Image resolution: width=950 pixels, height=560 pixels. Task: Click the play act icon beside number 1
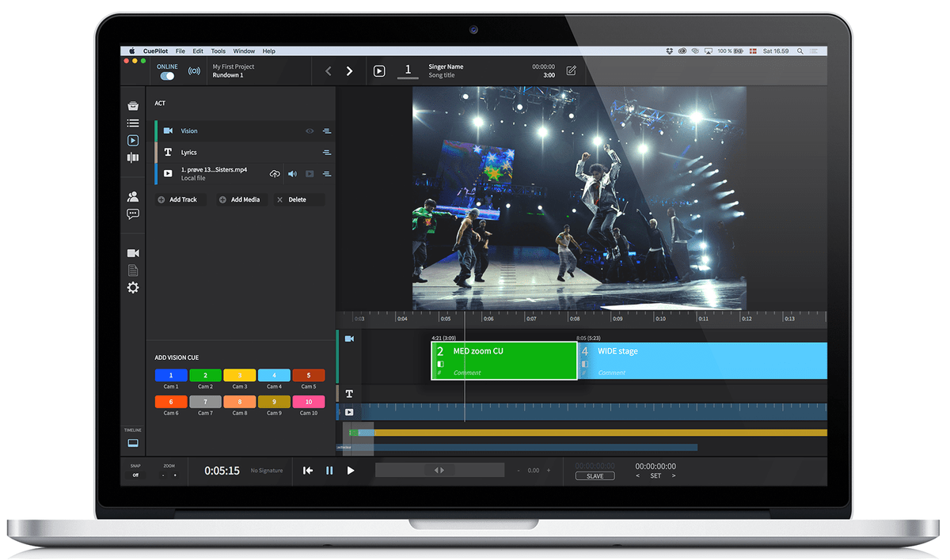(x=379, y=71)
